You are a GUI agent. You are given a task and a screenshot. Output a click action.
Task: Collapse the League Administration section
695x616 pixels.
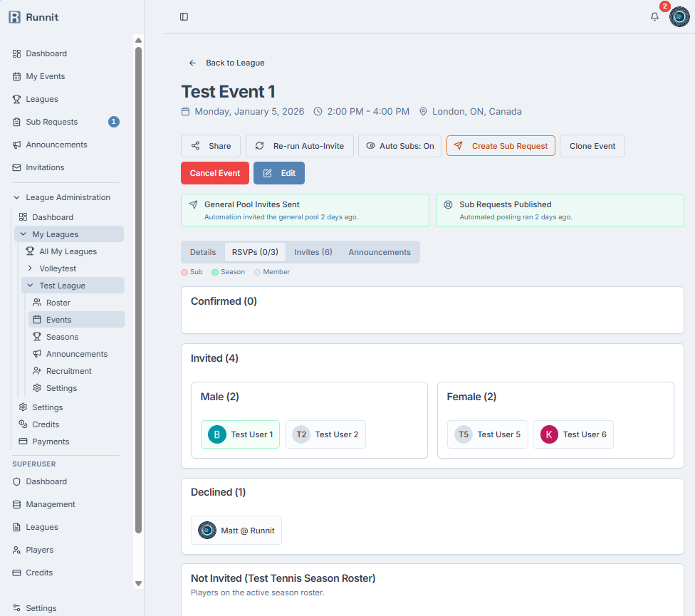tap(16, 197)
